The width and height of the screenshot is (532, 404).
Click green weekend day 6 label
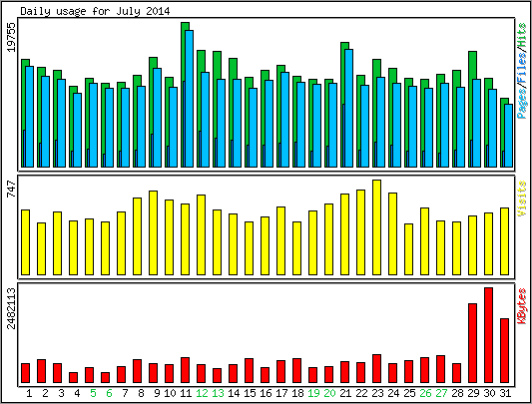[109, 393]
